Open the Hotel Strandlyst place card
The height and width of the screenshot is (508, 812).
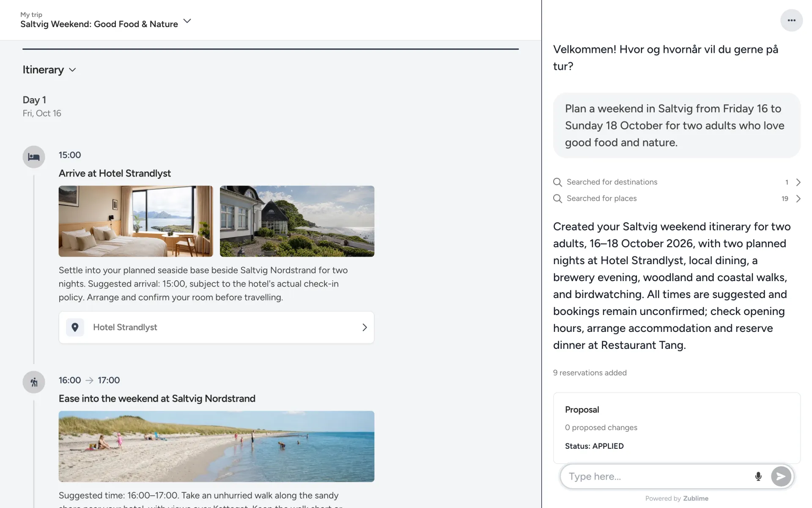tap(216, 327)
